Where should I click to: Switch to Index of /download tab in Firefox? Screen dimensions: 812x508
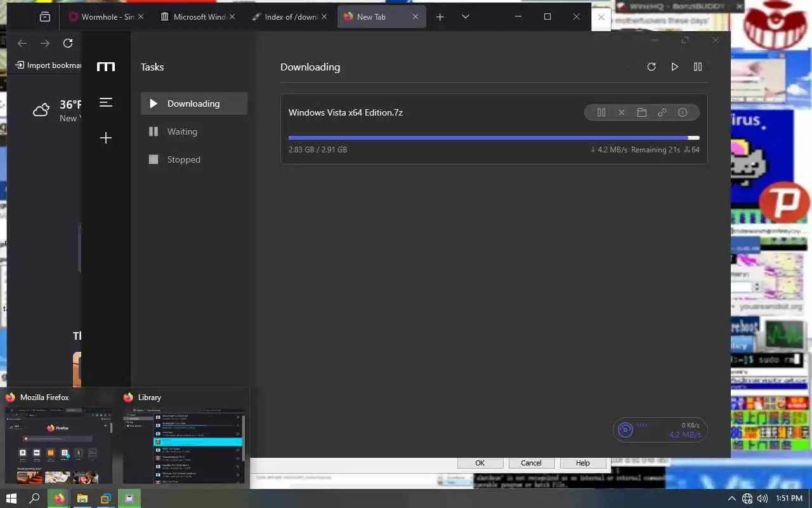[x=289, y=17]
